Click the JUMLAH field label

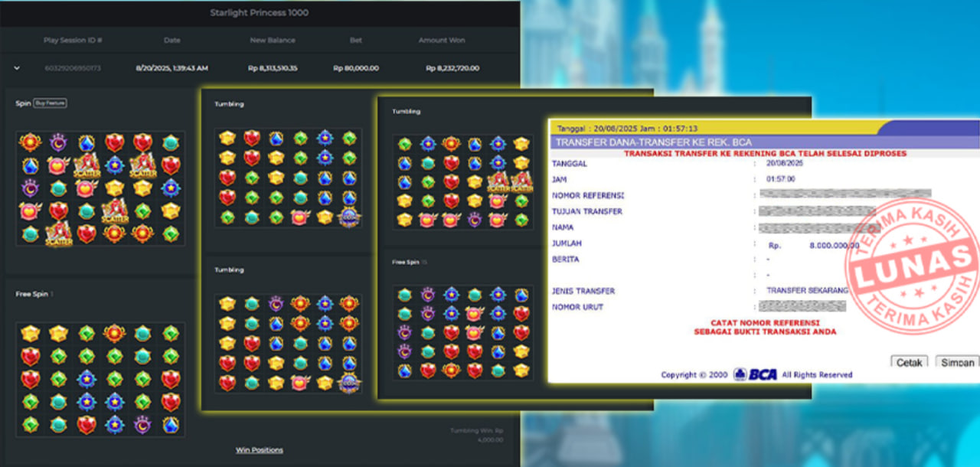pos(567,243)
